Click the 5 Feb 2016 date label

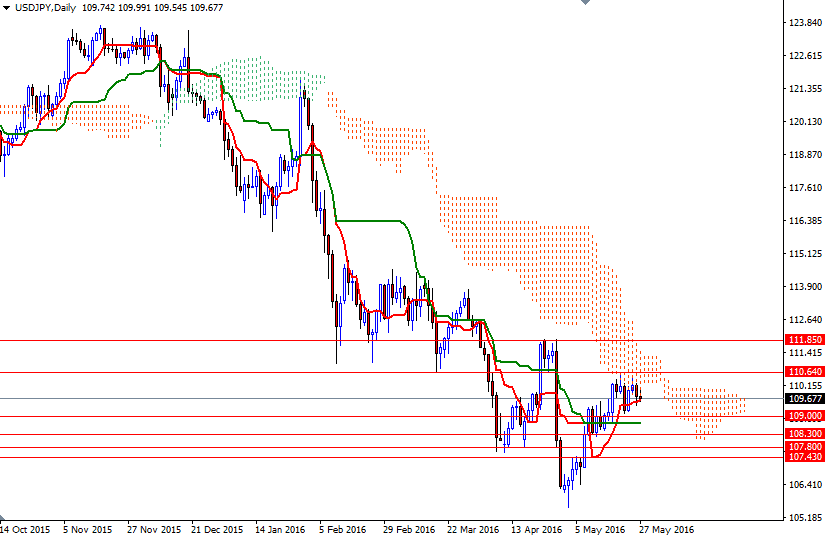342,530
